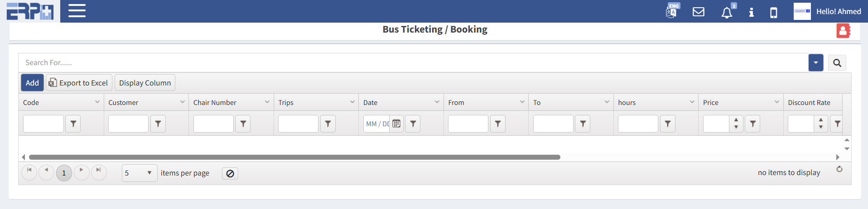The width and height of the screenshot is (868, 209).
Task: Expand the search options dropdown arrow
Action: 815,63
